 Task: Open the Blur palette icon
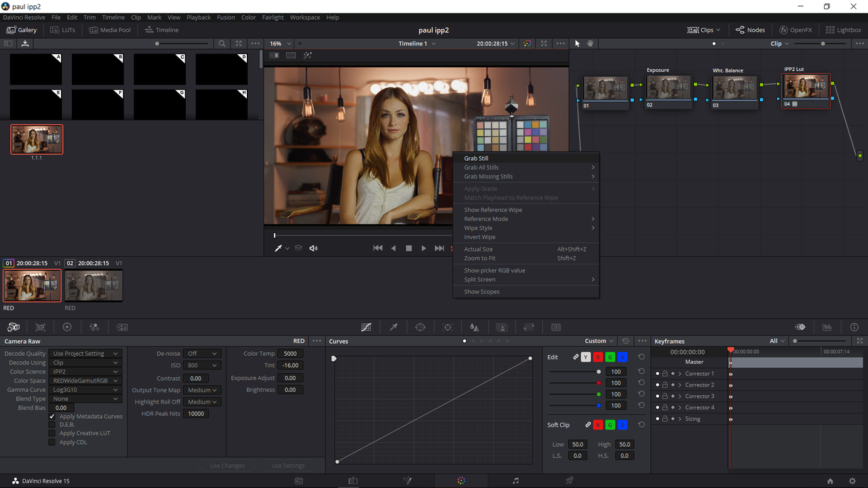[x=475, y=327]
